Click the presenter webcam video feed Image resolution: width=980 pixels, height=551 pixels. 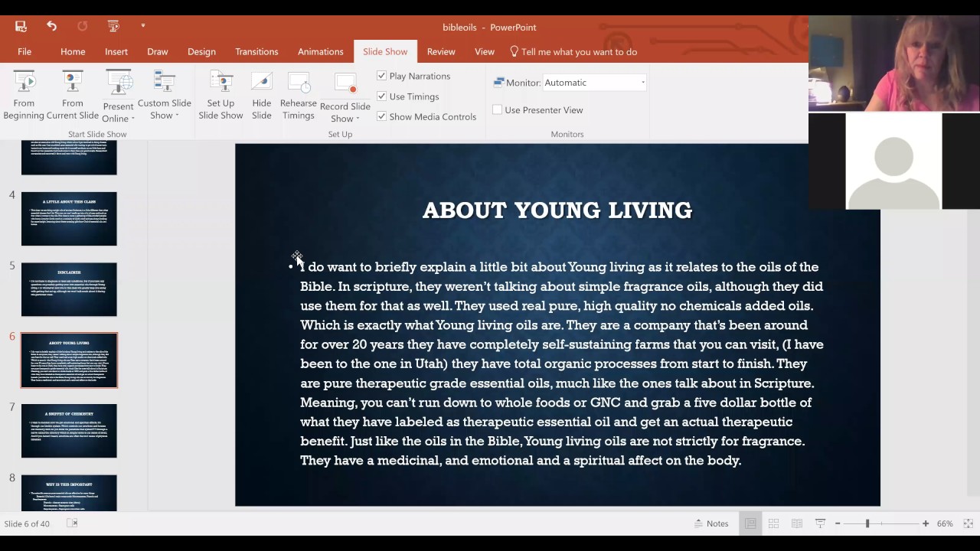[894, 64]
